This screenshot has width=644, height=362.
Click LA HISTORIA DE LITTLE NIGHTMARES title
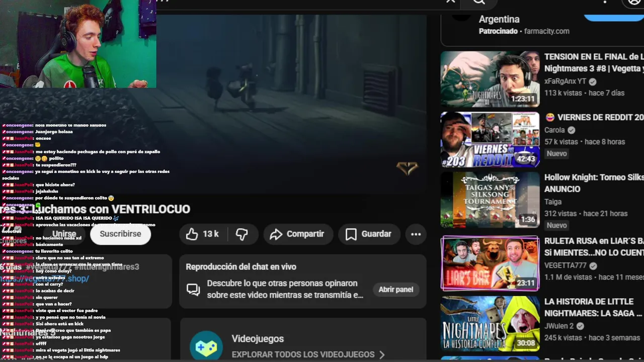click(593, 307)
